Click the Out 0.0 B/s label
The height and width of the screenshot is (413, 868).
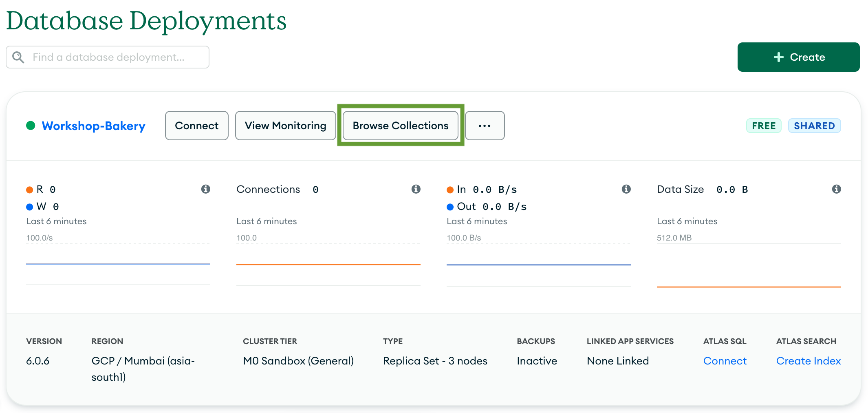tap(487, 207)
